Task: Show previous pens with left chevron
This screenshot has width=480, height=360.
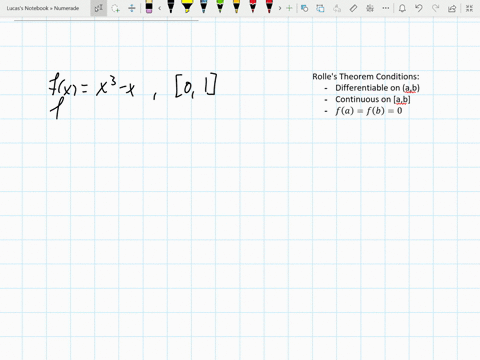Action: point(160,8)
